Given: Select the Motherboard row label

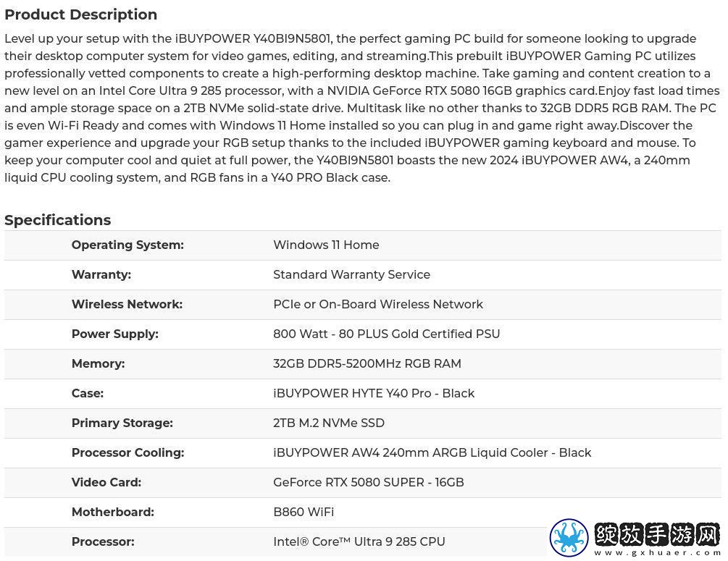Looking at the screenshot, I should [113, 513].
